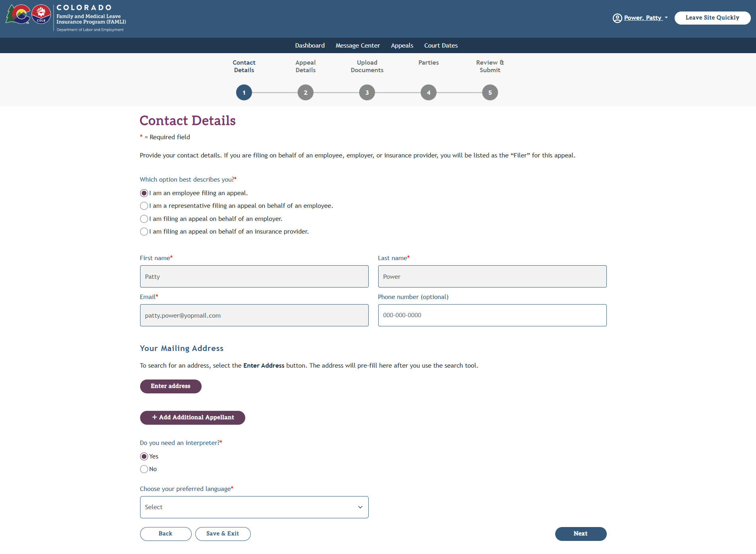Click the Email input field
756x554 pixels.
[x=254, y=315]
